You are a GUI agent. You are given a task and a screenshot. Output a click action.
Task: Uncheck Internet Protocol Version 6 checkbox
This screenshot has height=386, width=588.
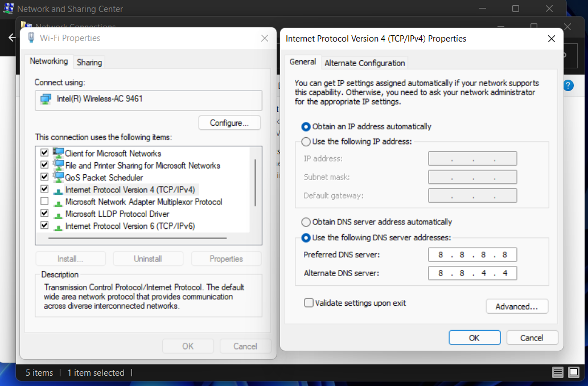pos(44,226)
